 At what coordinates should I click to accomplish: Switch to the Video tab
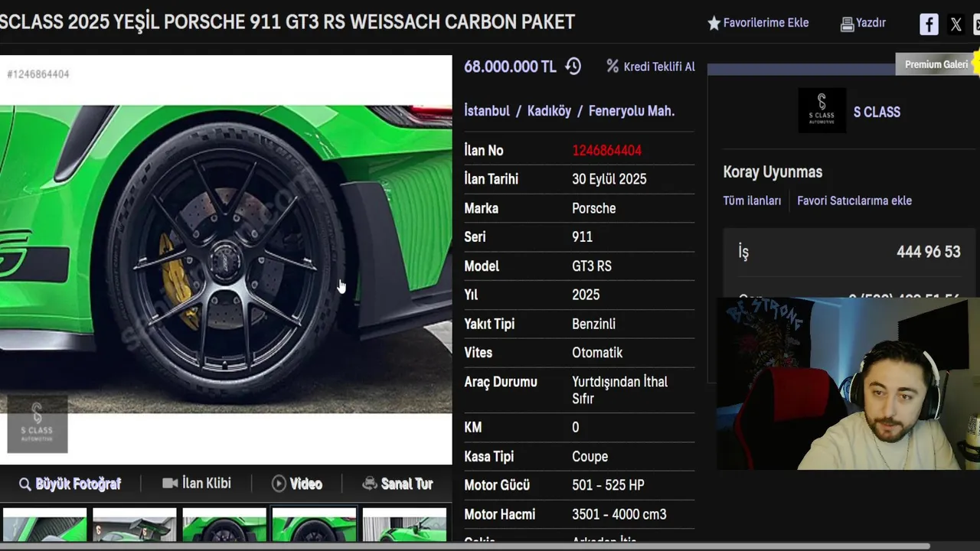(x=297, y=484)
